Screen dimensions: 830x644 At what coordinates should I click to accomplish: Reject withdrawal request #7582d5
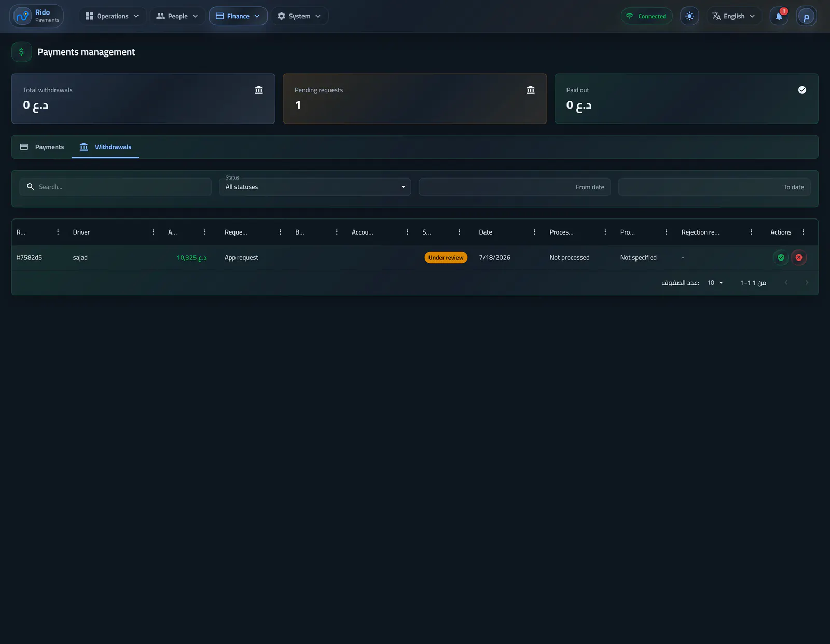(799, 257)
